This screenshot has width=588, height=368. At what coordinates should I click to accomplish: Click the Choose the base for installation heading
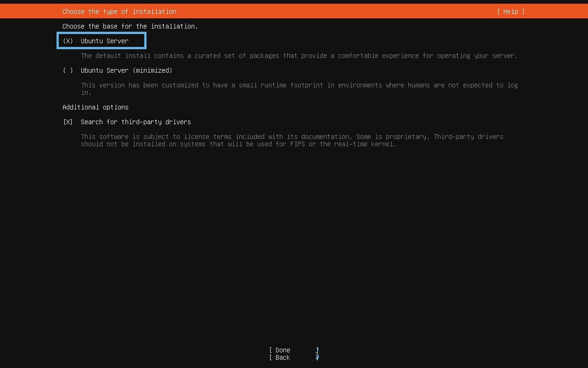(x=130, y=26)
